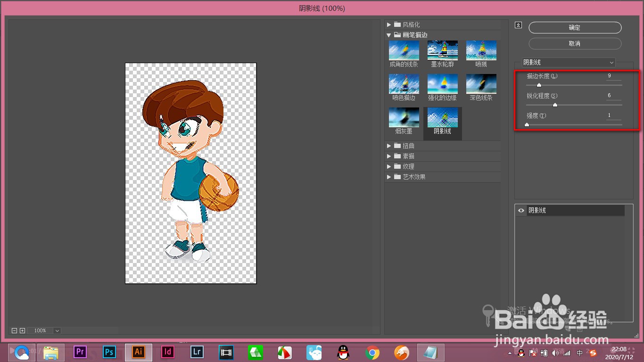This screenshot has width=644, height=362.
Task: Click the 中 input language indicator
Action: point(580,353)
